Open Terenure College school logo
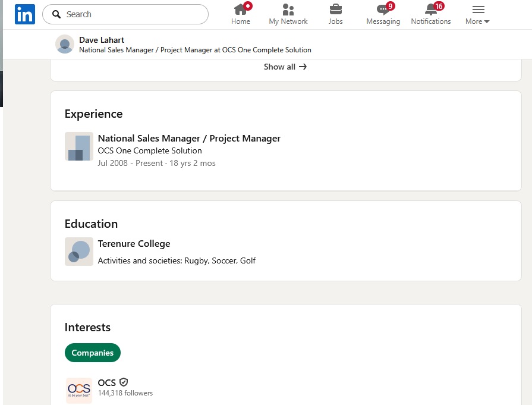532x405 pixels. tap(79, 252)
